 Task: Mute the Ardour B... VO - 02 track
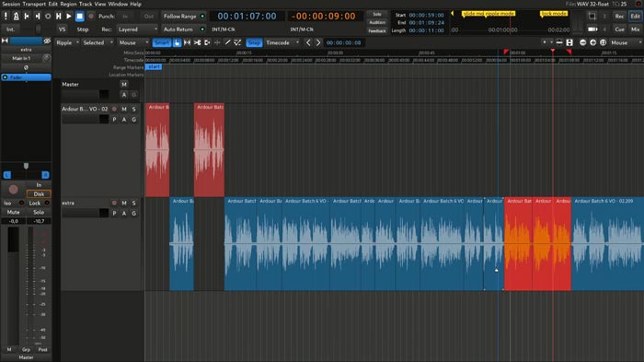click(124, 109)
